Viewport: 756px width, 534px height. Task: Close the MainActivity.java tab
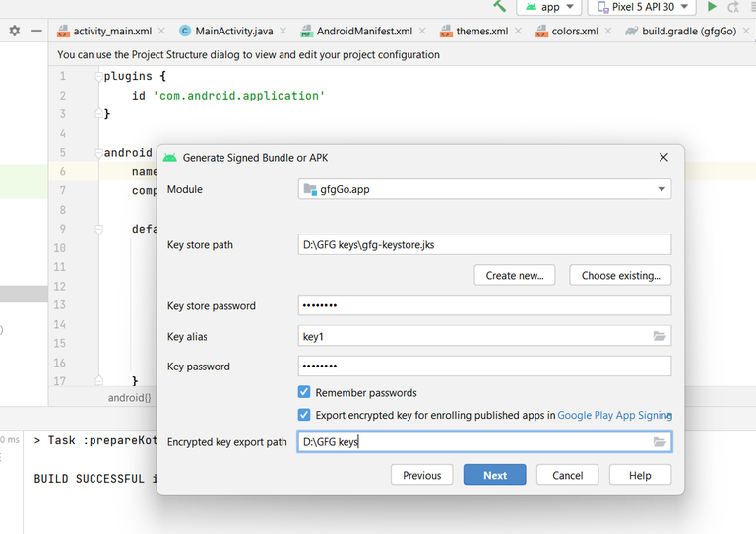pyautogui.click(x=285, y=32)
